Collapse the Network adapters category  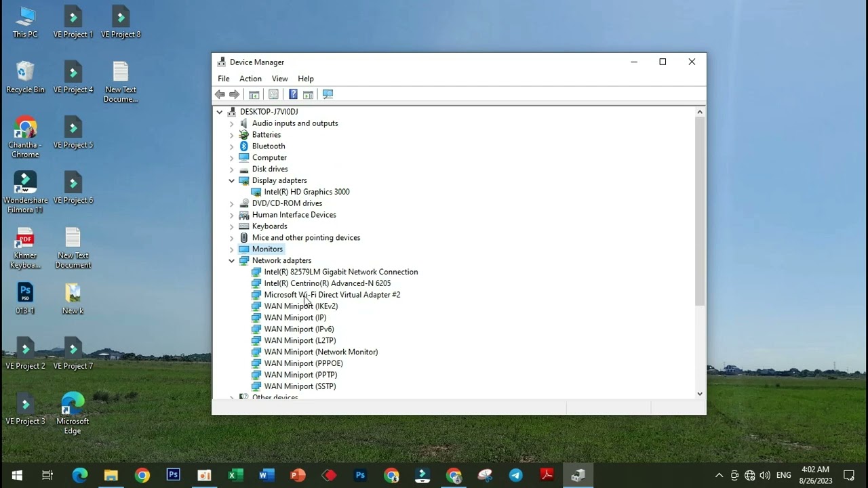point(231,260)
